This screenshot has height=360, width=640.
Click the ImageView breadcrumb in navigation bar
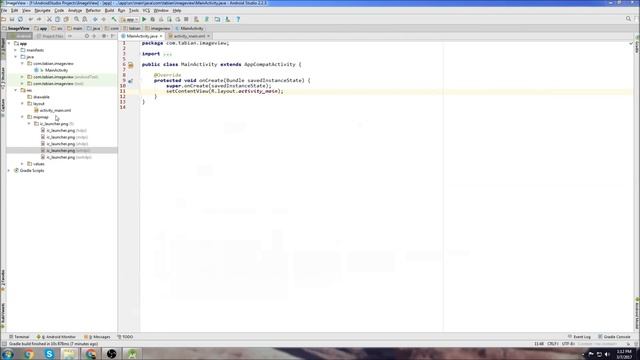pos(16,28)
